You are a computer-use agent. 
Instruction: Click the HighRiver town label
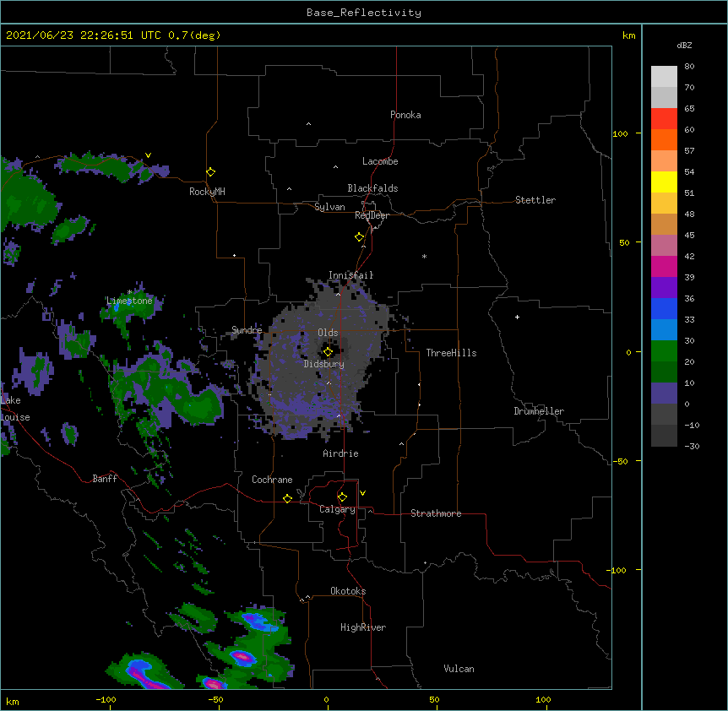click(363, 627)
